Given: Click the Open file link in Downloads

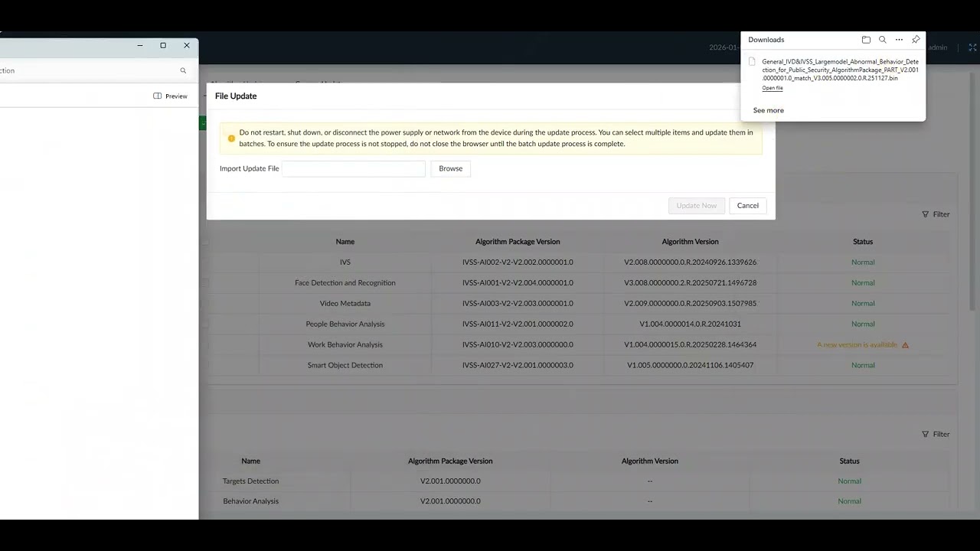Looking at the screenshot, I should click(x=773, y=88).
